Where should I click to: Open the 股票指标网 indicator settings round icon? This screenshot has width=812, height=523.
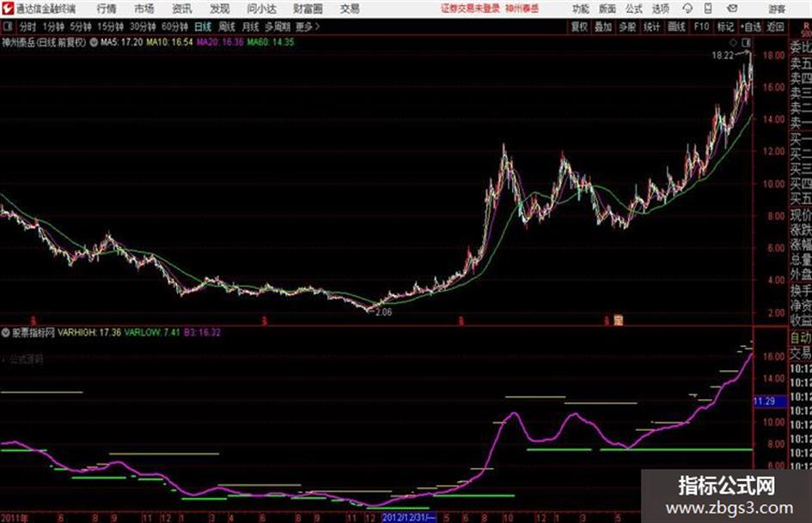pyautogui.click(x=5, y=332)
